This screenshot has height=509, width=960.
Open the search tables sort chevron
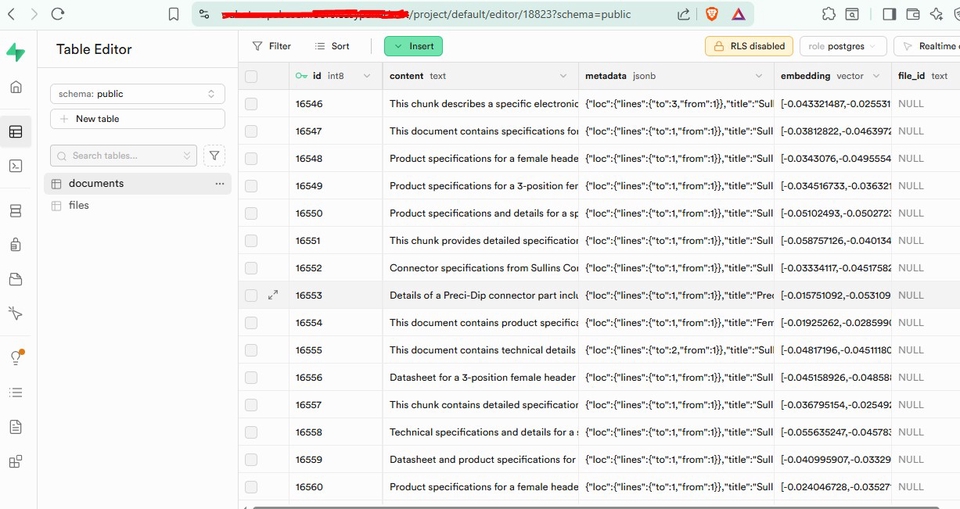tap(187, 156)
